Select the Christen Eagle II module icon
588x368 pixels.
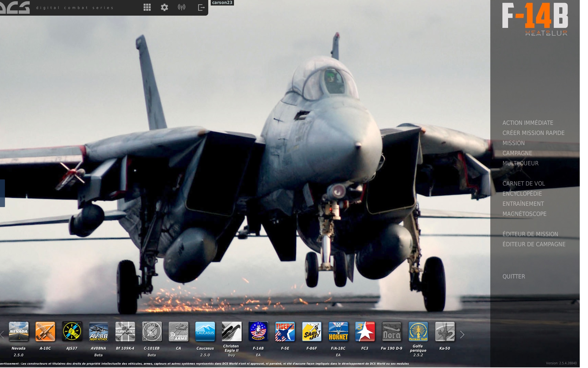point(232,332)
